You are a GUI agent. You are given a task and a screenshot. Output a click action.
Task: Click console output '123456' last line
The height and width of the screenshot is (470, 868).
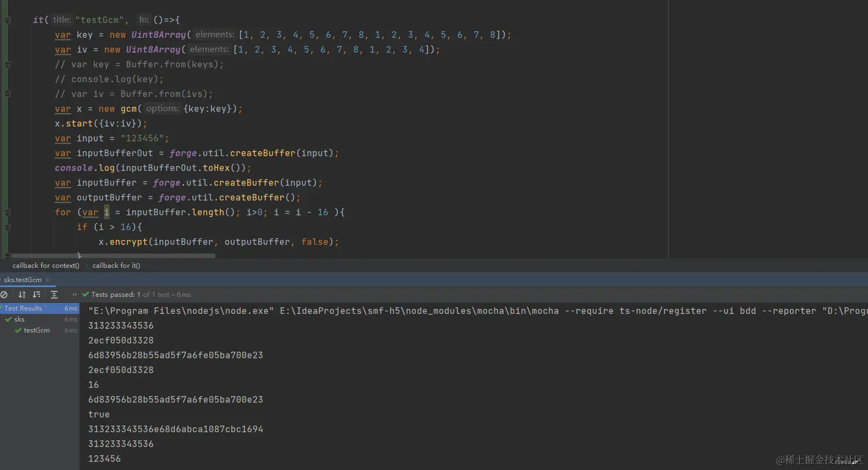tap(105, 459)
